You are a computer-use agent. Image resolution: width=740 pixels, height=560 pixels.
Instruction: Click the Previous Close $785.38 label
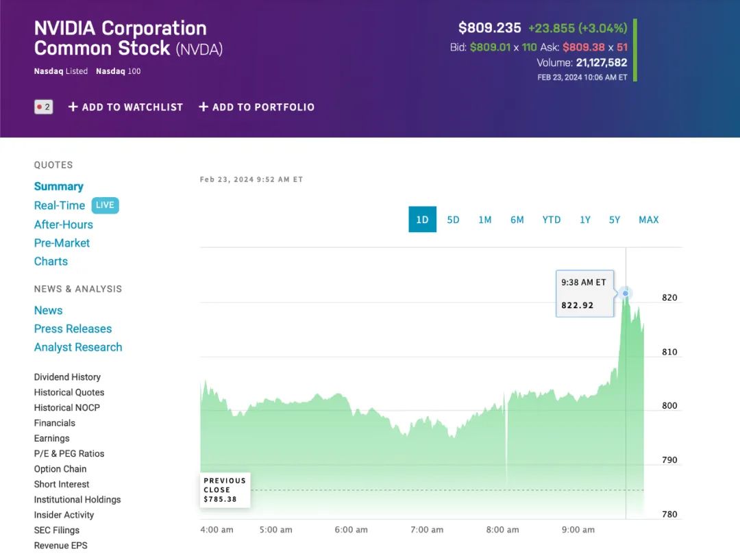pyautogui.click(x=225, y=490)
